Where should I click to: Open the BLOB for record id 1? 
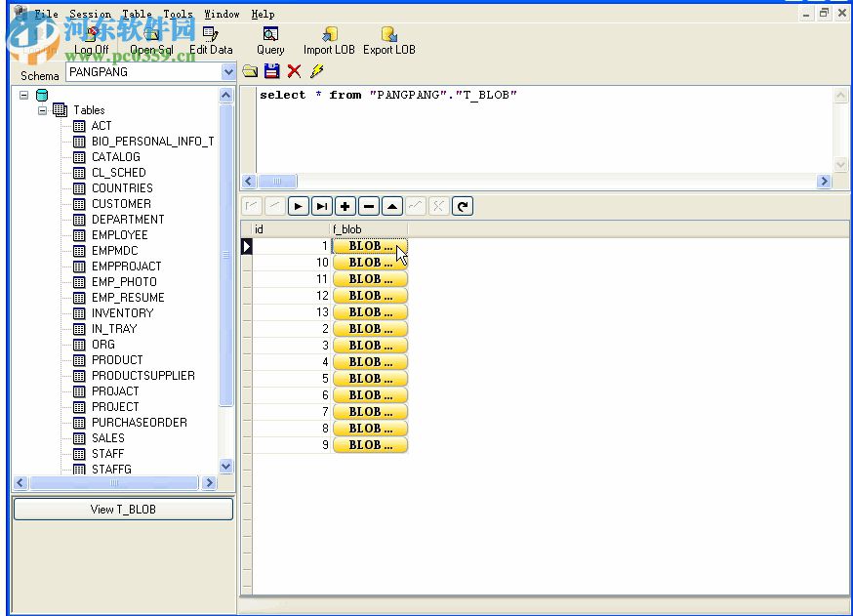pyautogui.click(x=368, y=246)
